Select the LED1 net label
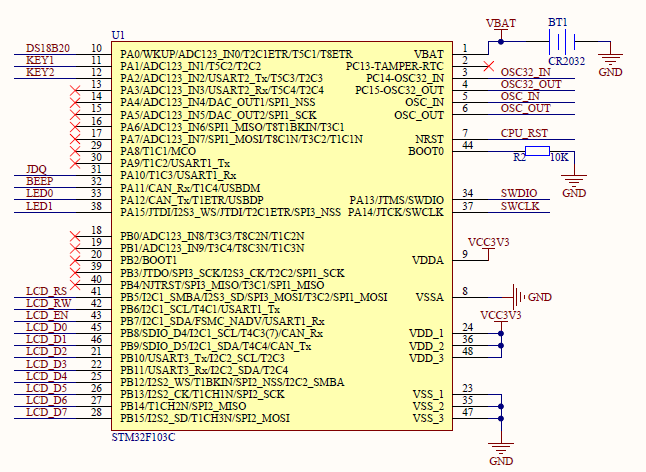This screenshot has width=646, height=472. coord(40,206)
